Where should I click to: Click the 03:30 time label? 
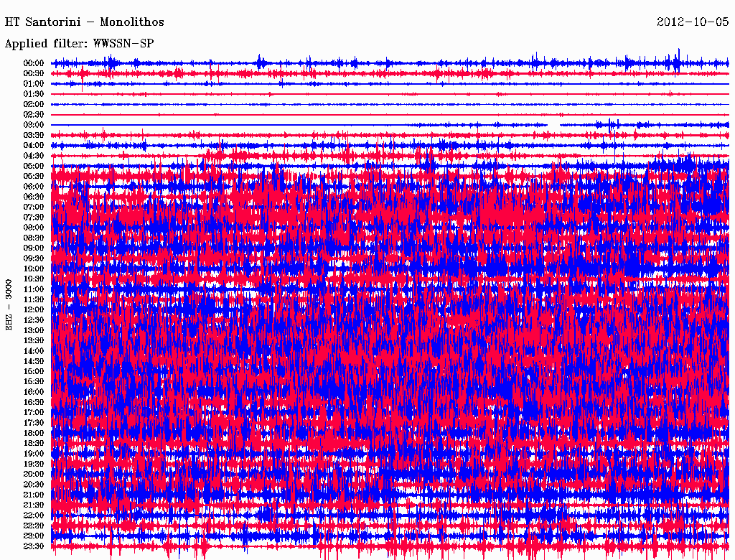34,136
